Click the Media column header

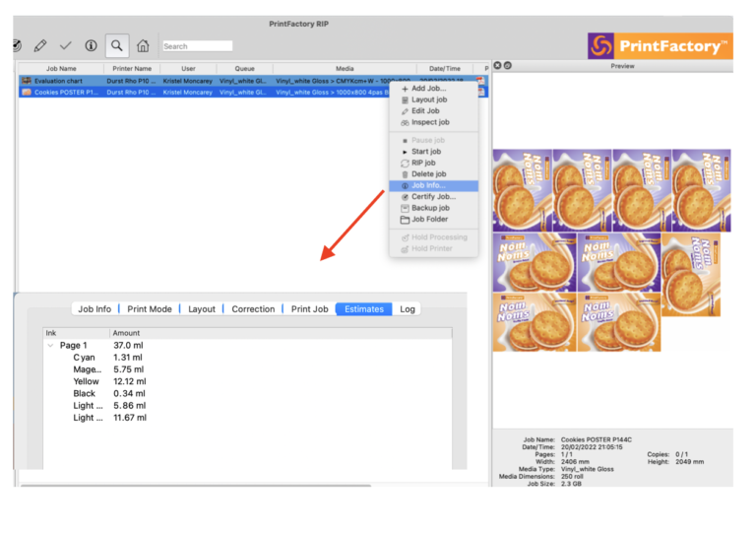coord(345,69)
